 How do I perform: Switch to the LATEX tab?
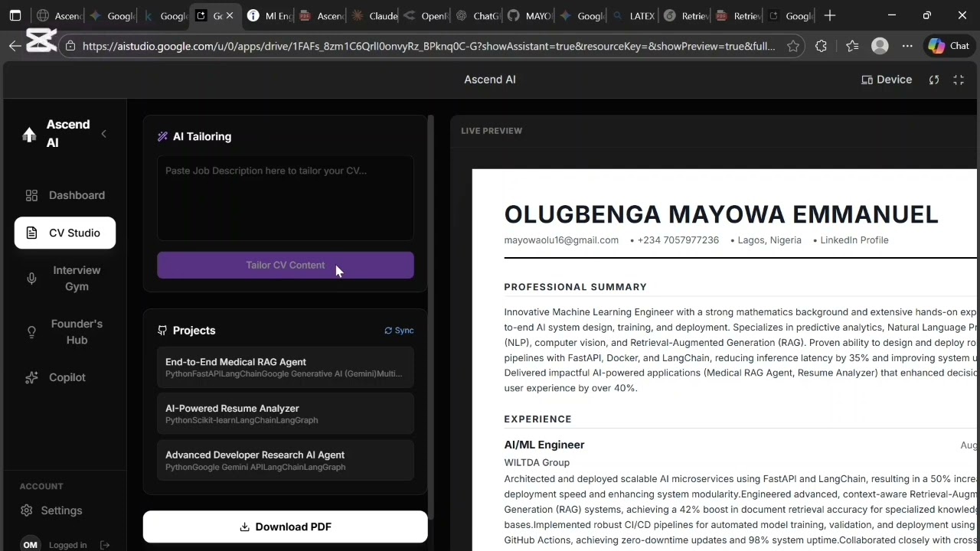633,15
